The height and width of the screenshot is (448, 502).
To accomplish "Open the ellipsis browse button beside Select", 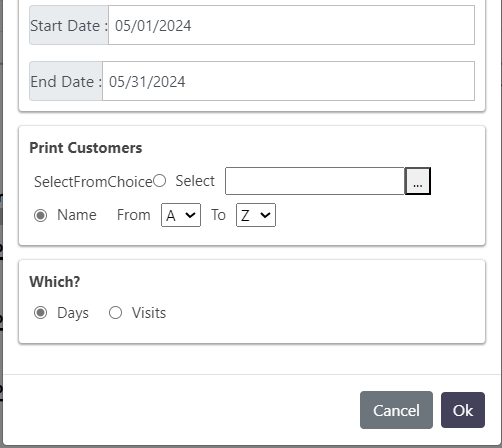I will click(418, 181).
